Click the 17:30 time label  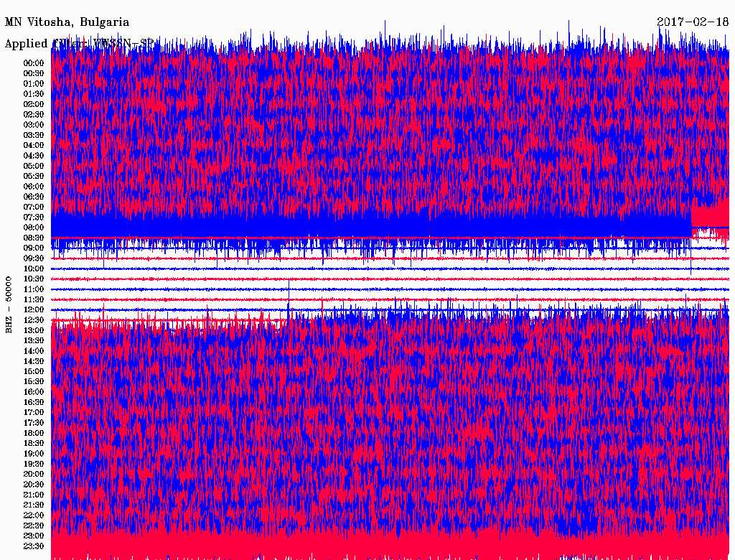(x=34, y=423)
